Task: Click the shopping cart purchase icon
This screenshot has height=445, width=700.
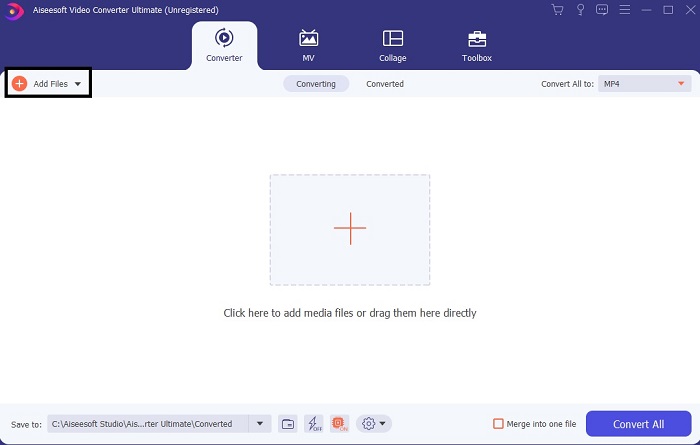Action: tap(558, 9)
